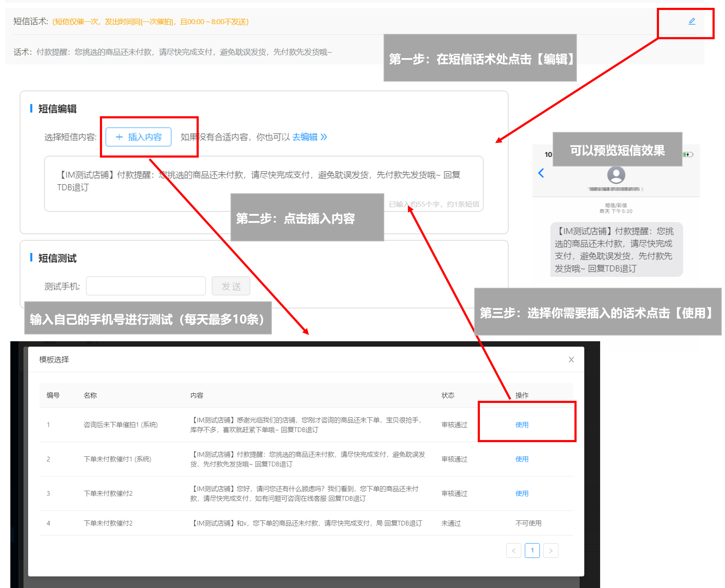Viewport: 725px width, 588px height.
Task: Click the SMS preview message bubble
Action: pyautogui.click(x=616, y=249)
